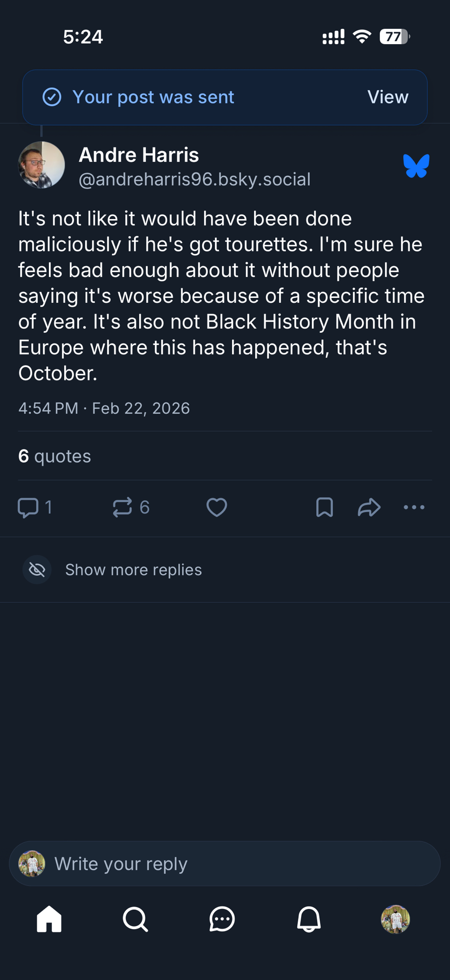View the 6 quotes list

[54, 456]
